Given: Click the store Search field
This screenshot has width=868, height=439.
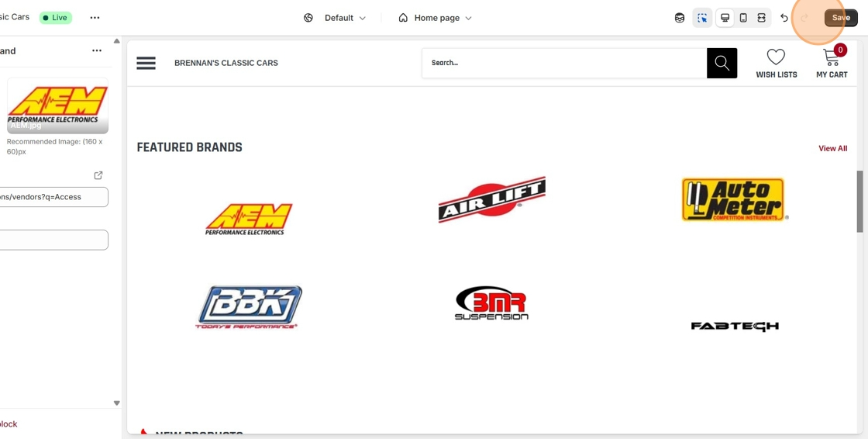Looking at the screenshot, I should [564, 63].
